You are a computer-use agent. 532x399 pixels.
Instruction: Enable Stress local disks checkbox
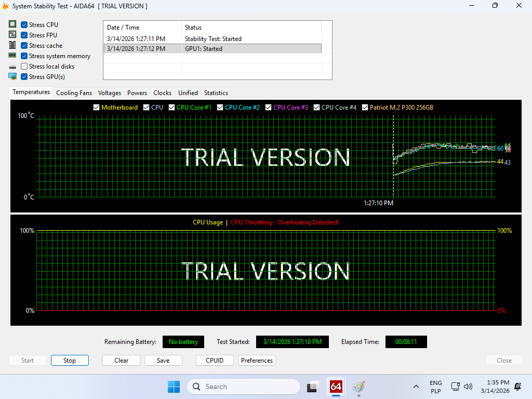pyautogui.click(x=24, y=66)
